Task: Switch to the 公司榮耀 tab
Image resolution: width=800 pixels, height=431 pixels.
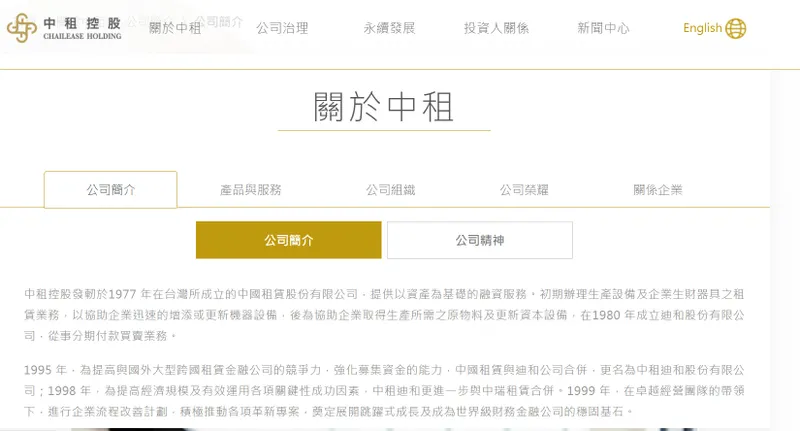Action: coord(524,190)
